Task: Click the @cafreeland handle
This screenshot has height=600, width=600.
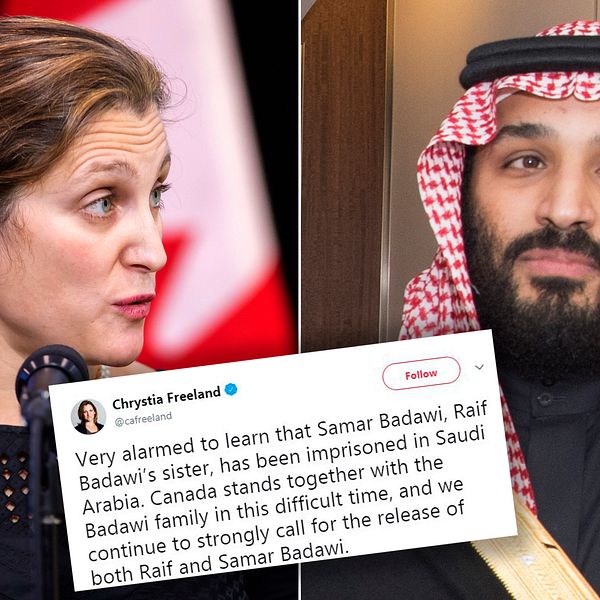Action: [143, 419]
